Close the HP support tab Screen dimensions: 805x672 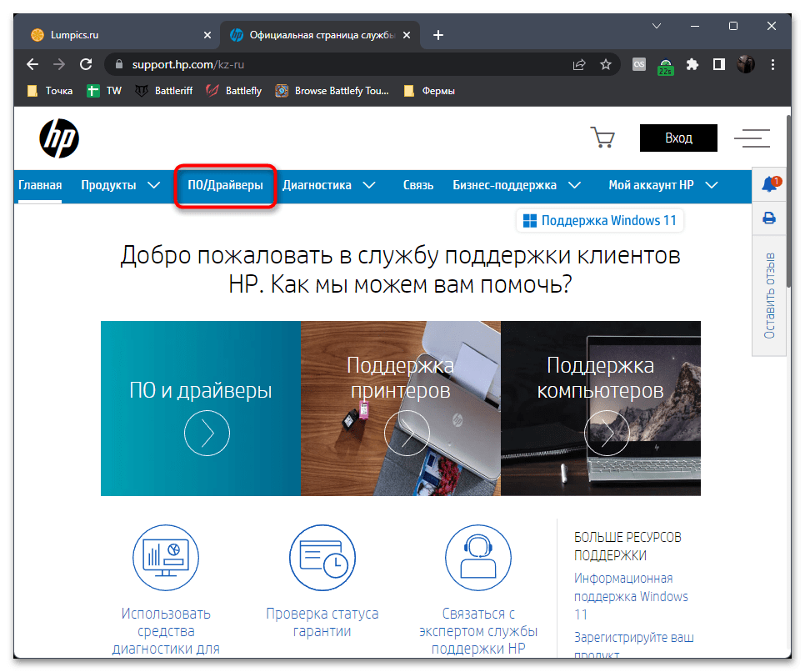tap(407, 35)
